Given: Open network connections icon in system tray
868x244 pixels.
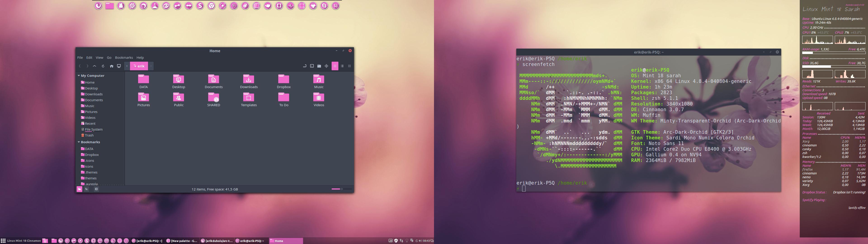Looking at the screenshot, I should tap(402, 241).
